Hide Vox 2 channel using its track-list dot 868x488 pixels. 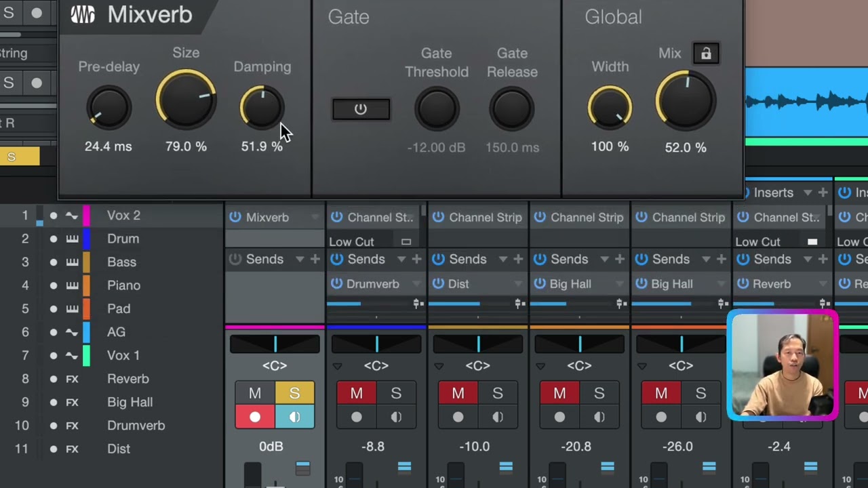coord(54,216)
